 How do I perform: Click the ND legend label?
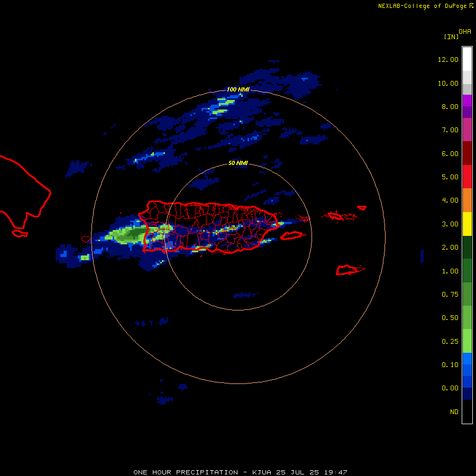coord(454,412)
